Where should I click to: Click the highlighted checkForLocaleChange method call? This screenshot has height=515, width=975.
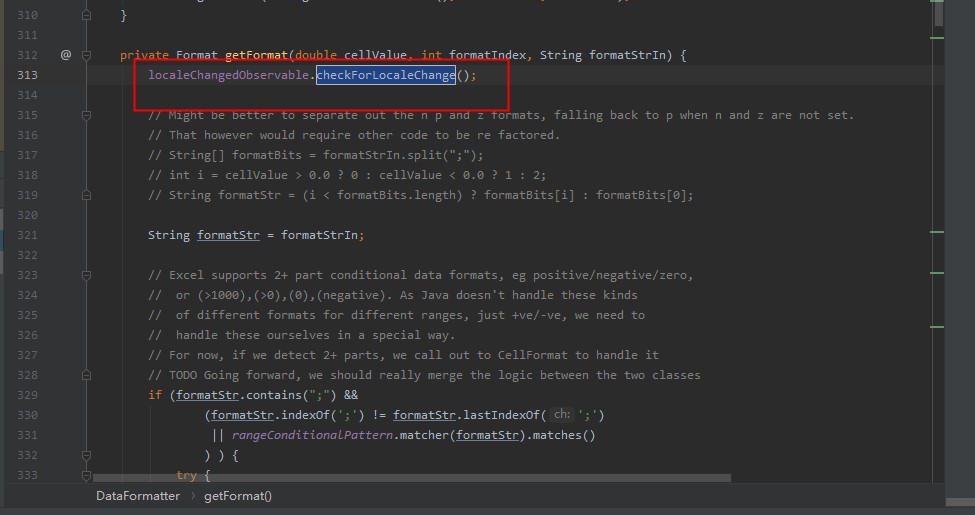tap(386, 75)
